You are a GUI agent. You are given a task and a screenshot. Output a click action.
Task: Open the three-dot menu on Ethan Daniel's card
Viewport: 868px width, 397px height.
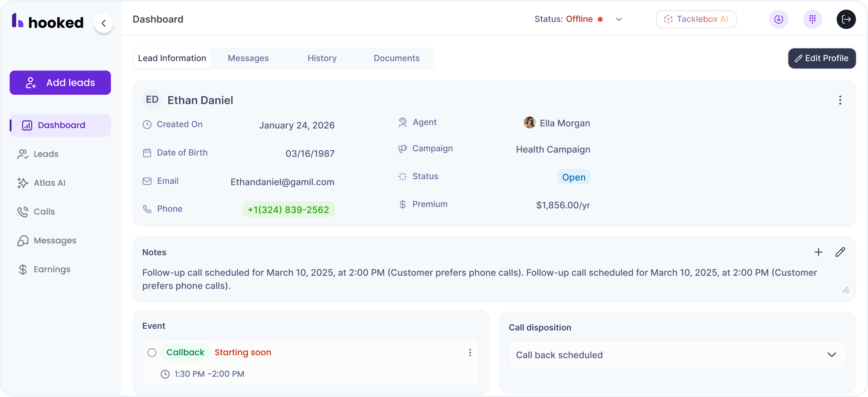coord(840,100)
